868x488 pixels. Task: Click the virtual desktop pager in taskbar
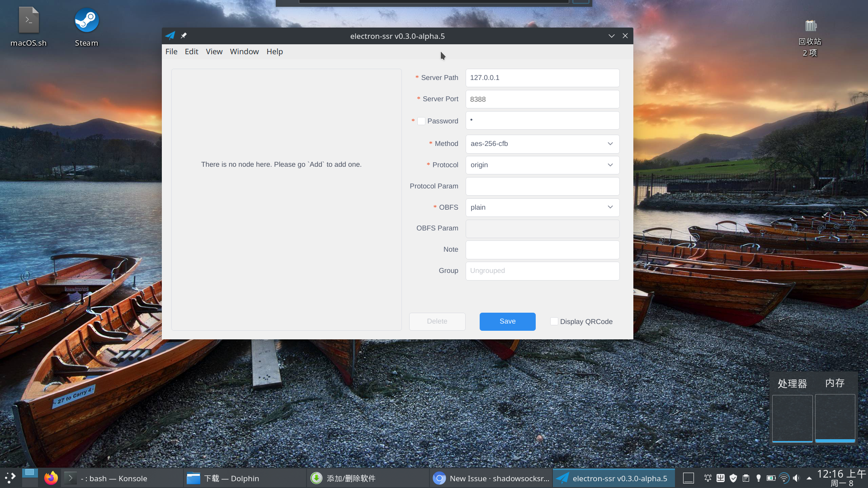(30, 478)
